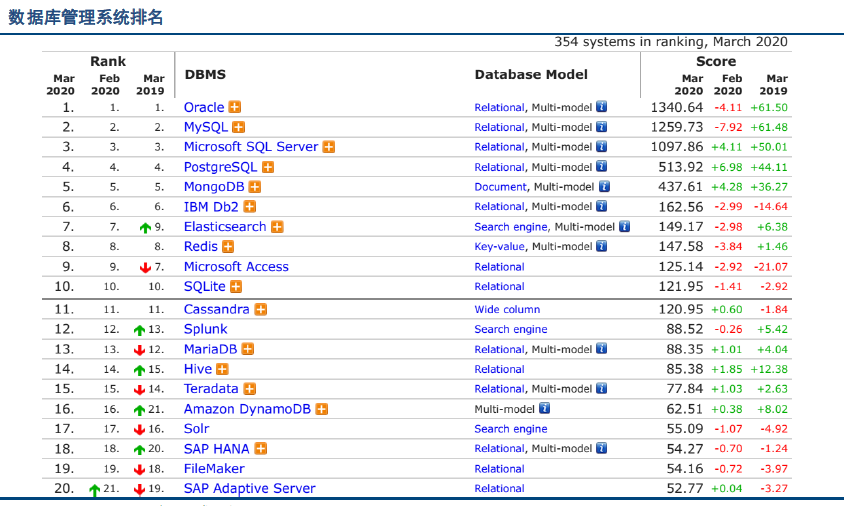844x506 pixels.
Task: Open the PostgreSQL link
Action: [221, 167]
